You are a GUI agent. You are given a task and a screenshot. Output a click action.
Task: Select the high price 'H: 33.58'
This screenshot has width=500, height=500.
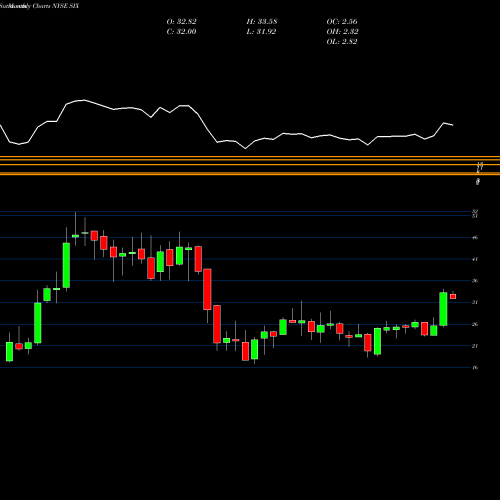[262, 22]
